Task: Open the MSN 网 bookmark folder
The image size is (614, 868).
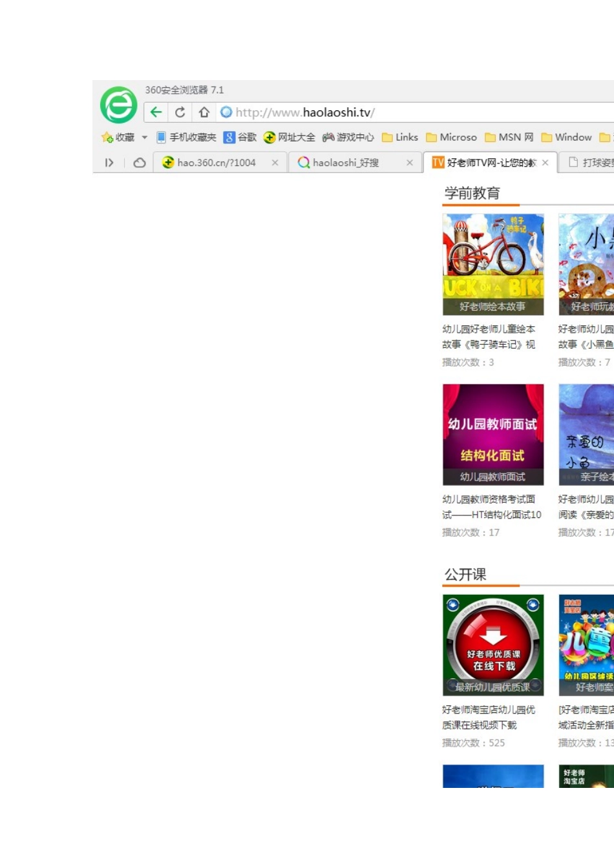Action: coord(509,138)
